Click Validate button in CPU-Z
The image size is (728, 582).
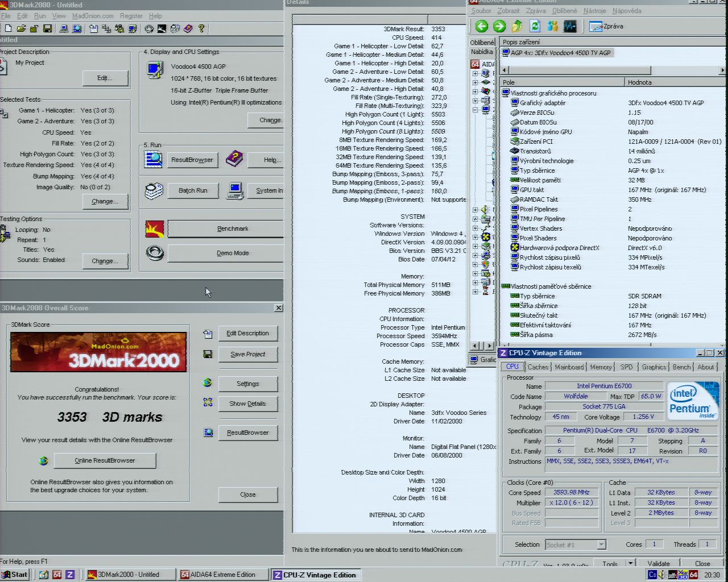pos(659,563)
